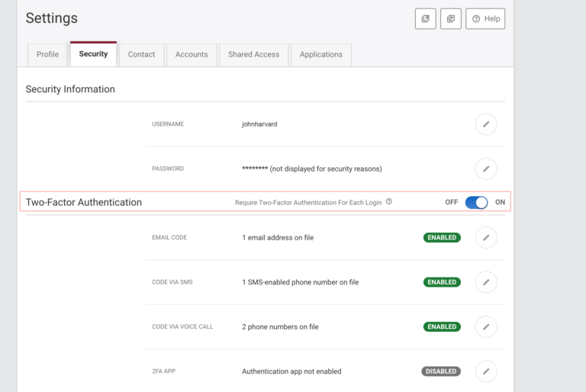Select the Accounts tab
Screen dimensions: 586x392
click(x=192, y=55)
